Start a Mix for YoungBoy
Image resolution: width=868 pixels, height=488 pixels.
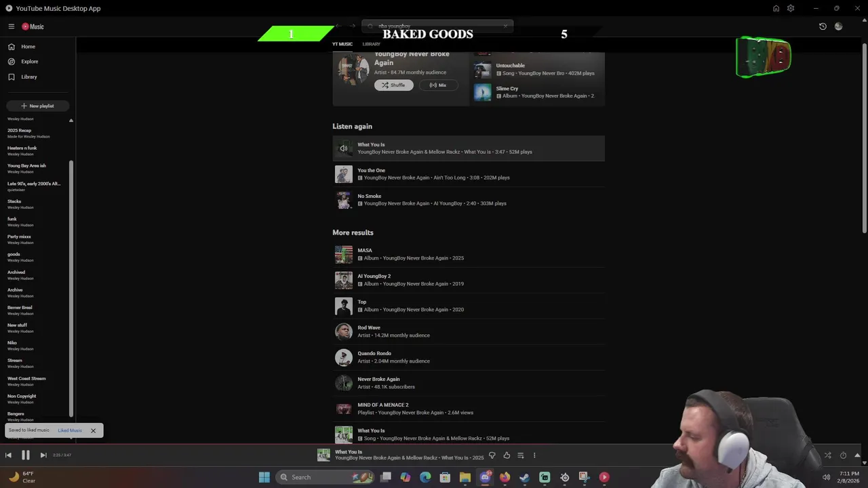pos(438,85)
